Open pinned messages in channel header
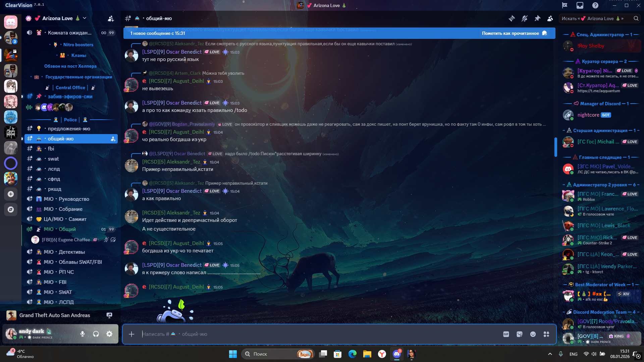This screenshot has height=362, width=644. pyautogui.click(x=537, y=18)
